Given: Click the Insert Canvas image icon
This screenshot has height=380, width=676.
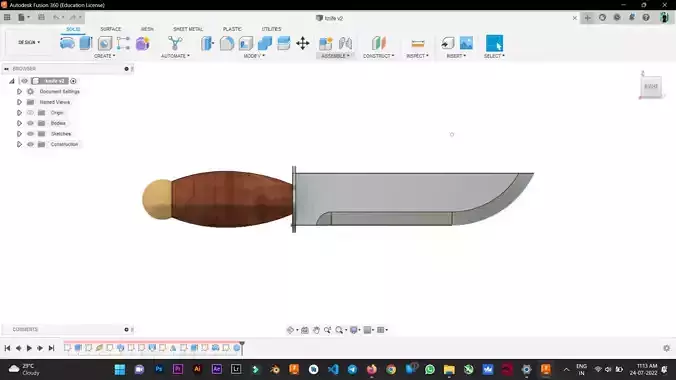Looking at the screenshot, I should [466, 43].
